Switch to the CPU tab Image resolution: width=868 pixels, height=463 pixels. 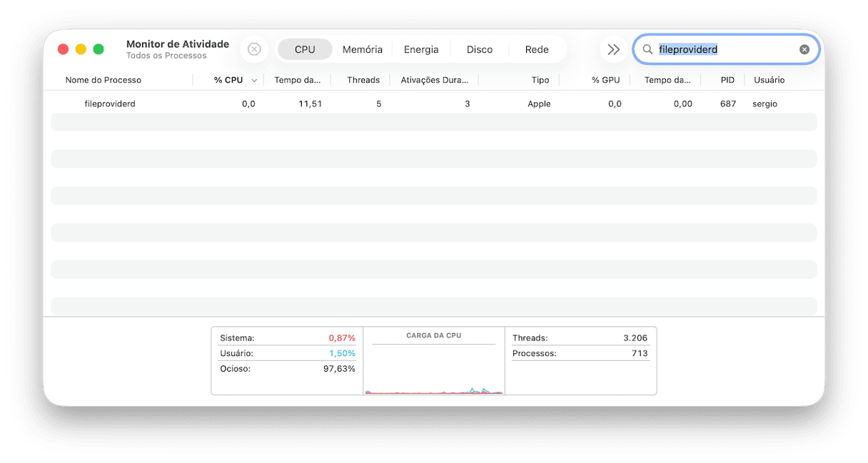[x=305, y=49]
